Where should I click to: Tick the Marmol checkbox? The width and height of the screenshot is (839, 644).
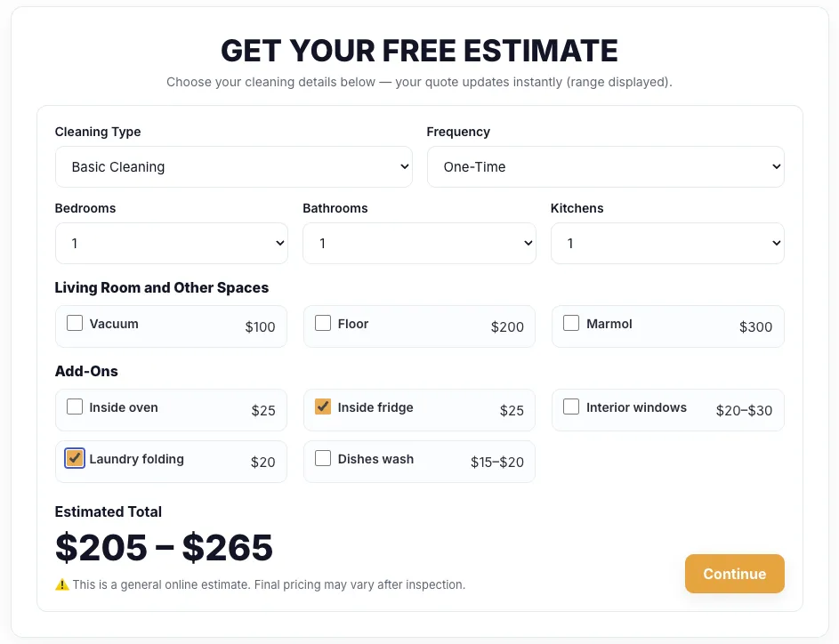pyautogui.click(x=571, y=323)
